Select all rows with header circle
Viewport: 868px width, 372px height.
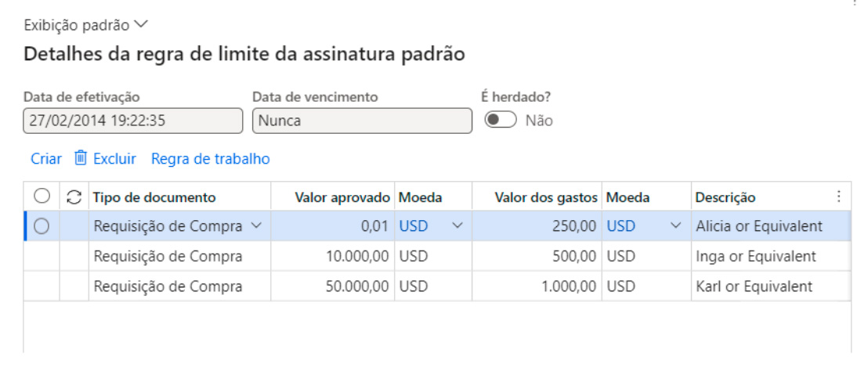point(42,197)
